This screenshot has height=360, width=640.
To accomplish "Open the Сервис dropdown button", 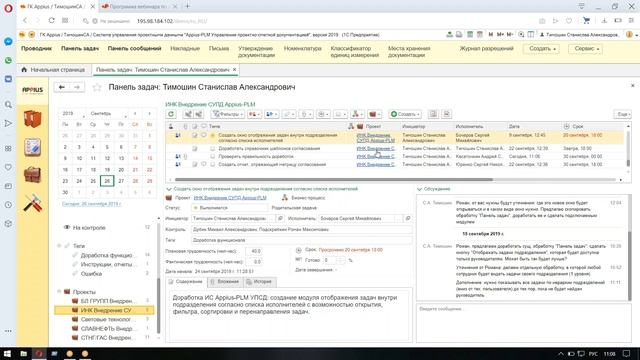I will pyautogui.click(x=586, y=49).
